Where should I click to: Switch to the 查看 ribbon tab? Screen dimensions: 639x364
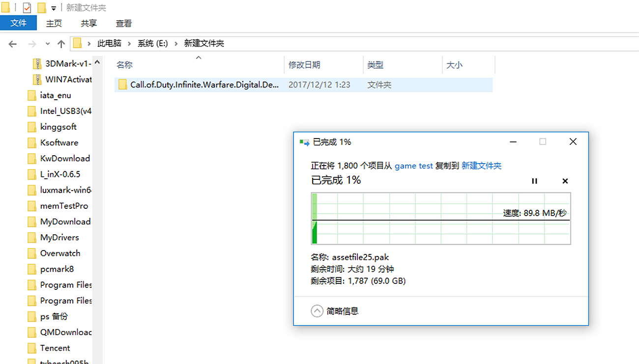[123, 23]
